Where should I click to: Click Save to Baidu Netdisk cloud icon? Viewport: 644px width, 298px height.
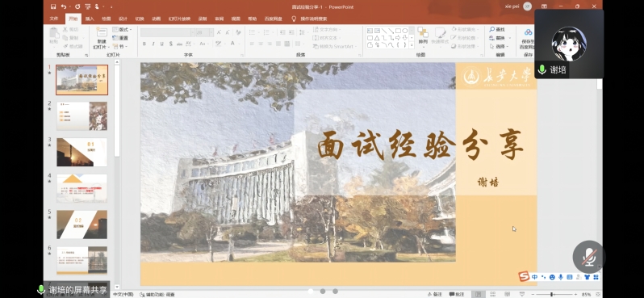pos(528,32)
